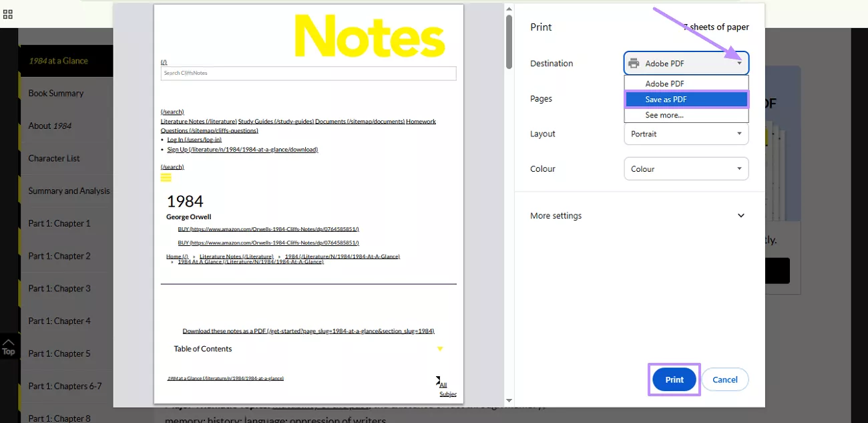Screen dimensions: 868x423
Task: Click the Download these notes as a PDF link
Action: click(308, 330)
